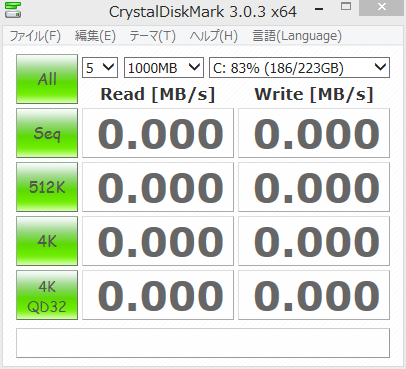Click the Read [MB/s] column header
The height and width of the screenshot is (369, 406).
(x=158, y=94)
